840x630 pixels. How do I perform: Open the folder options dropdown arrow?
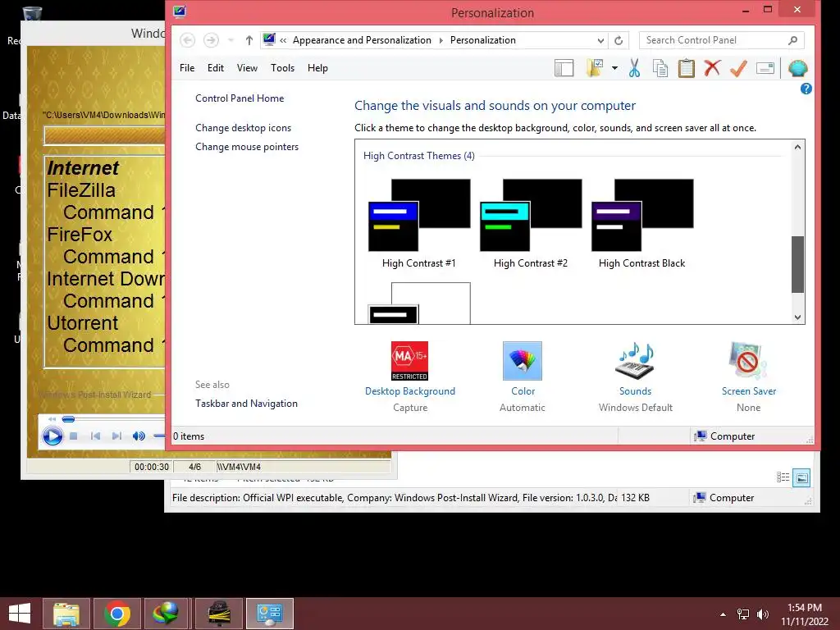614,68
